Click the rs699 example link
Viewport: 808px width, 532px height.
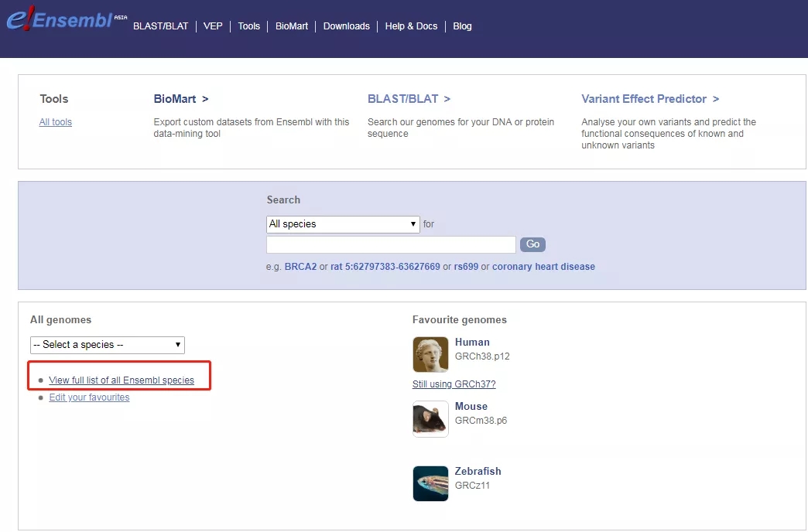(x=467, y=267)
